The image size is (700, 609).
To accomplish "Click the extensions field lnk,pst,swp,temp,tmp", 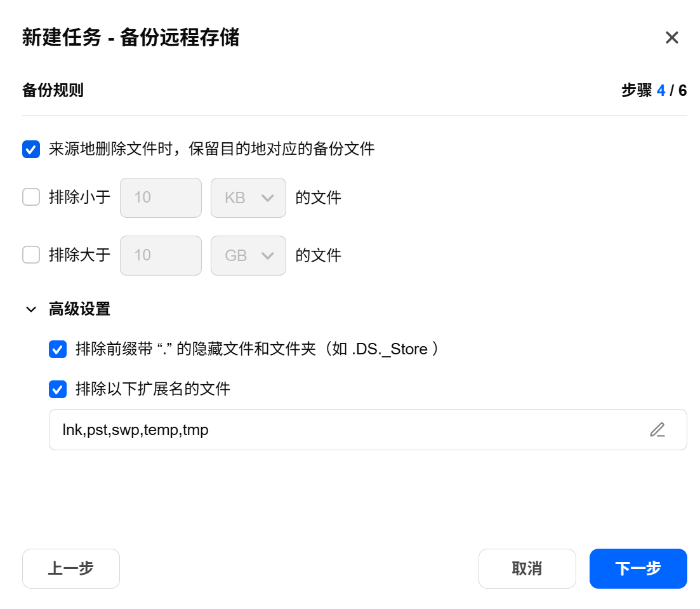I will [368, 429].
